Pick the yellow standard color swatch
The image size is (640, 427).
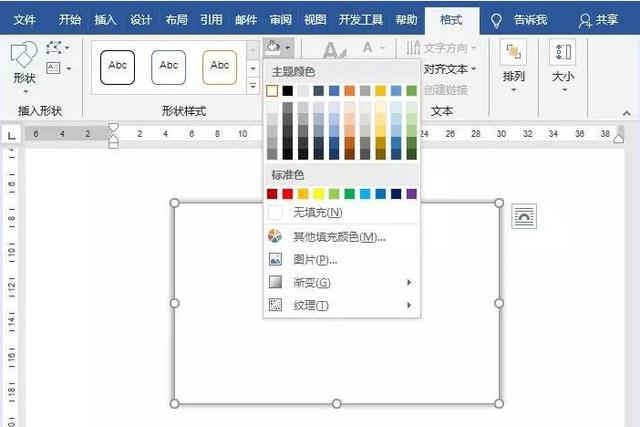coord(318,194)
